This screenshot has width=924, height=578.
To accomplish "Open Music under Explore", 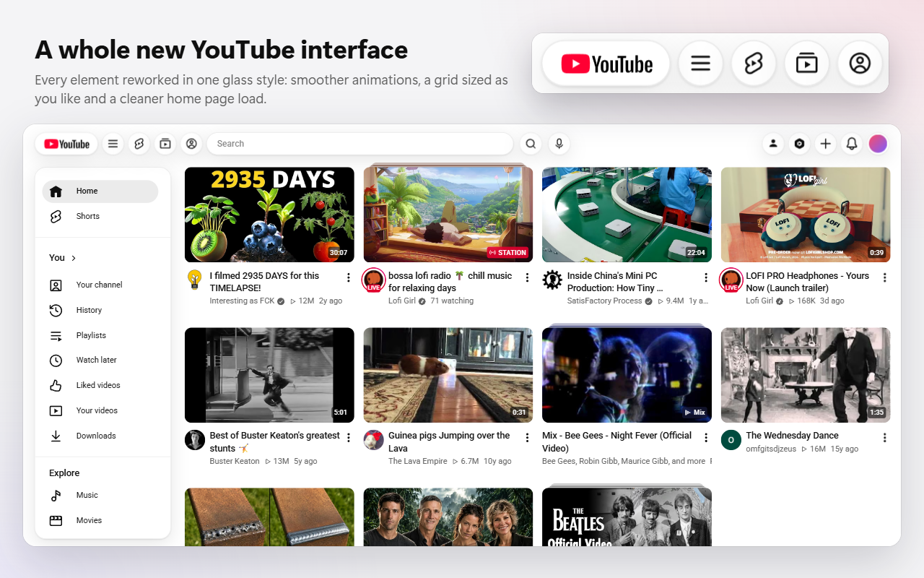I will [x=100, y=495].
